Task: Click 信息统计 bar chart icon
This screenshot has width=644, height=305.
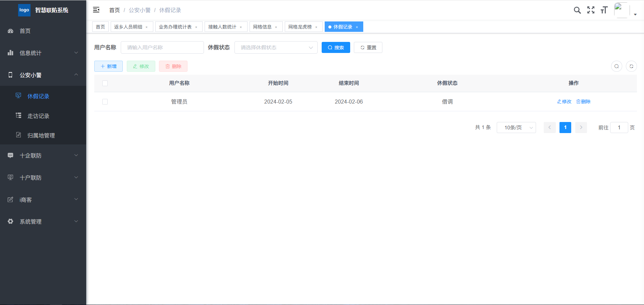Action: [x=10, y=53]
